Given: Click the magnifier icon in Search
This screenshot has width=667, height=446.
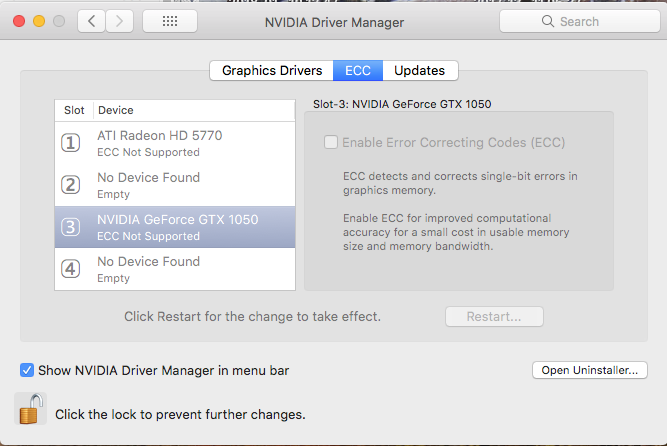Looking at the screenshot, I should point(548,21).
